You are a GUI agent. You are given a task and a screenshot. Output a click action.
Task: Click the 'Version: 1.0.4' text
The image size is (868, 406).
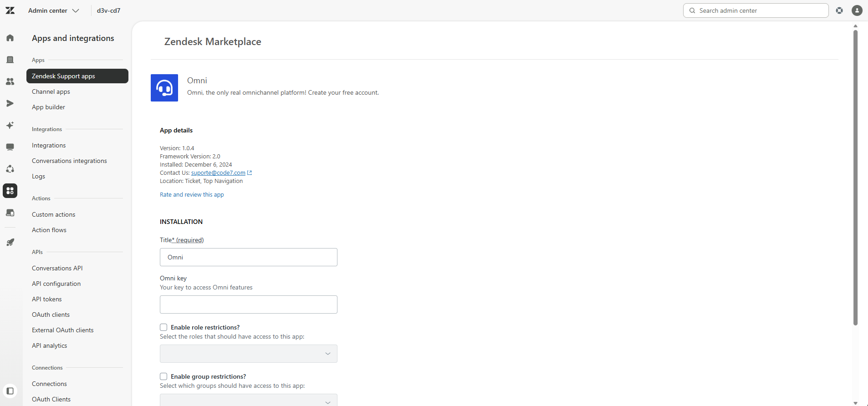tap(177, 148)
